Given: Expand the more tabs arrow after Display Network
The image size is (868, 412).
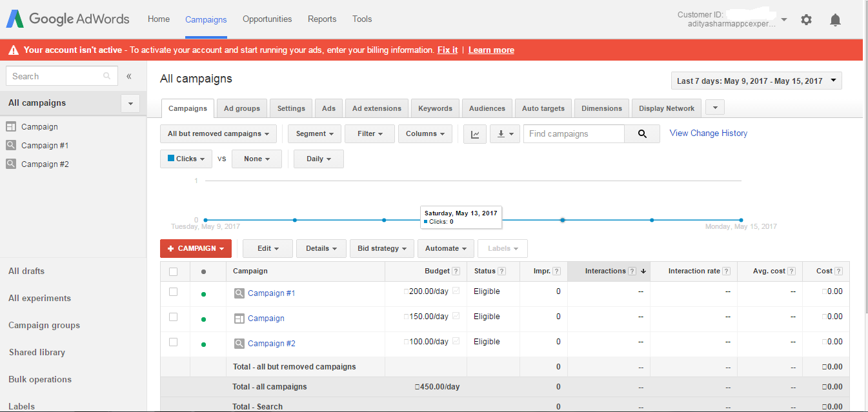Looking at the screenshot, I should tap(715, 108).
